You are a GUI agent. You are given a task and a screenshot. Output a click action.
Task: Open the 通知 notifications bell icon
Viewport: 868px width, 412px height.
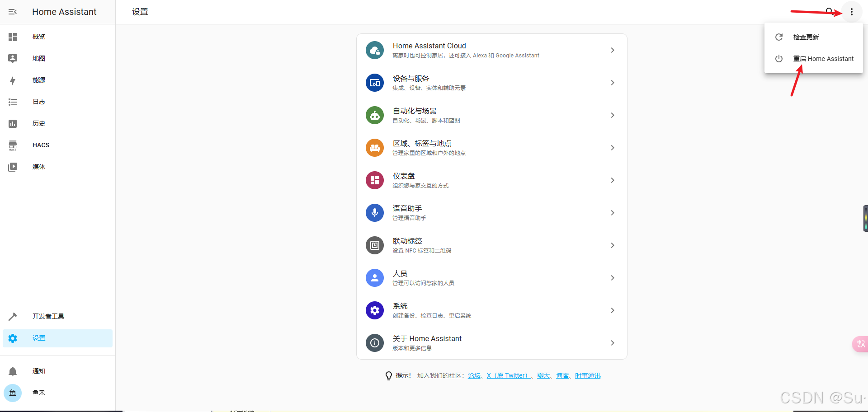[13, 371]
